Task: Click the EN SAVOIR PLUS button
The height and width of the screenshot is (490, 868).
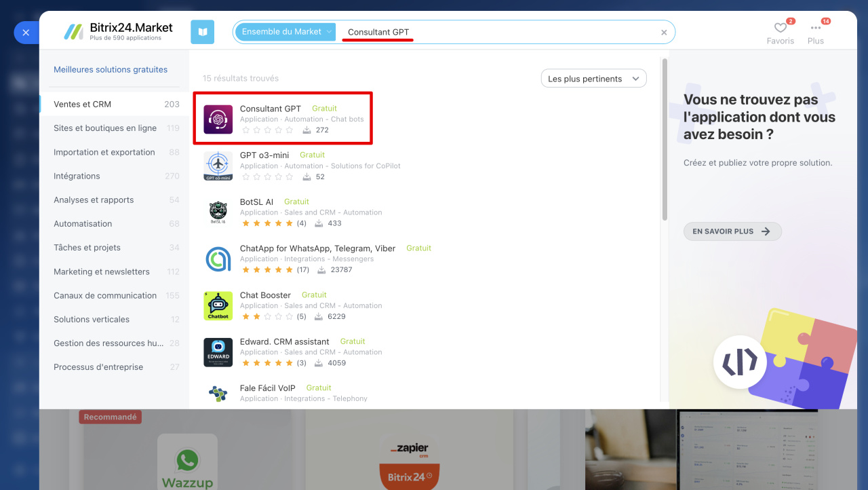Action: pos(732,231)
